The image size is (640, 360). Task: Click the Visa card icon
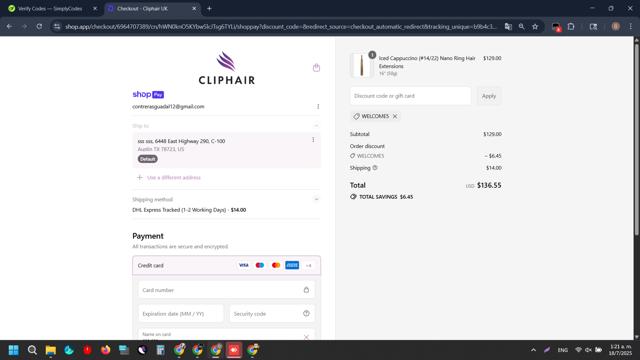[x=244, y=265]
